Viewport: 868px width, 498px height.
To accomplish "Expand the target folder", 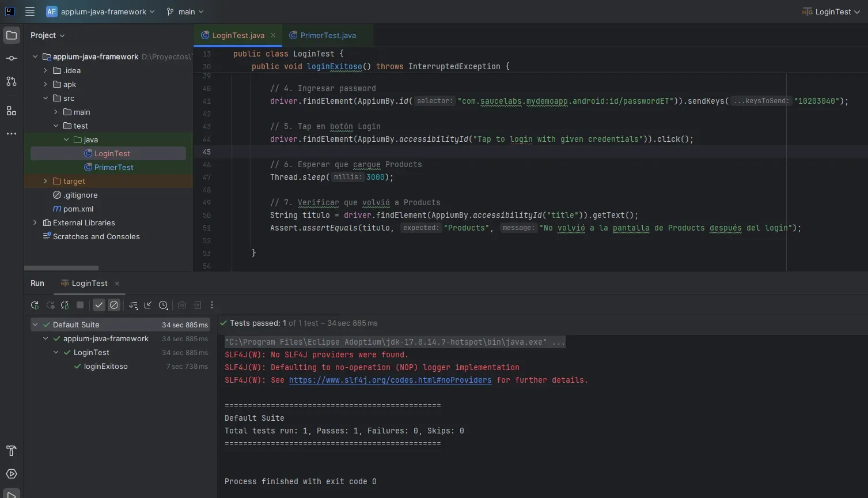I will [46, 181].
